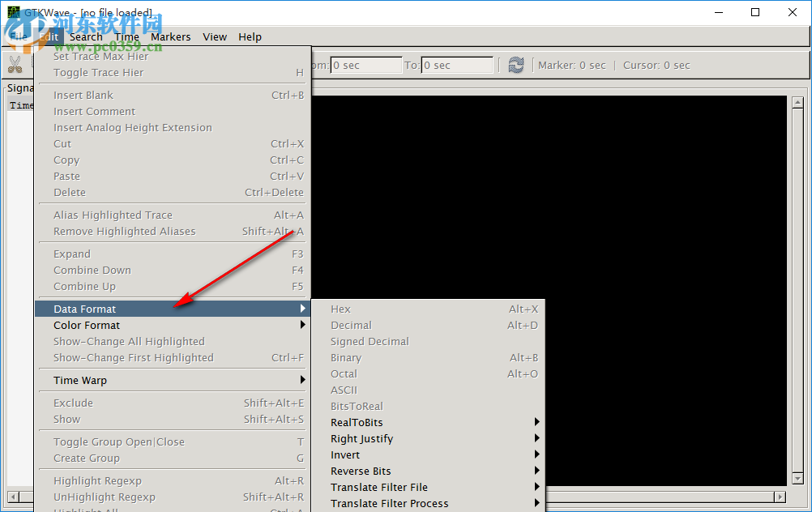
Task: Select Show-Change All Highlighted
Action: [173, 342]
